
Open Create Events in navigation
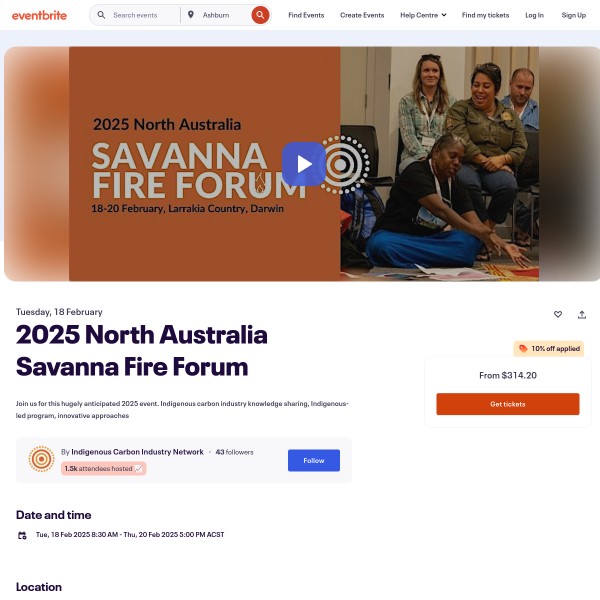[362, 15]
